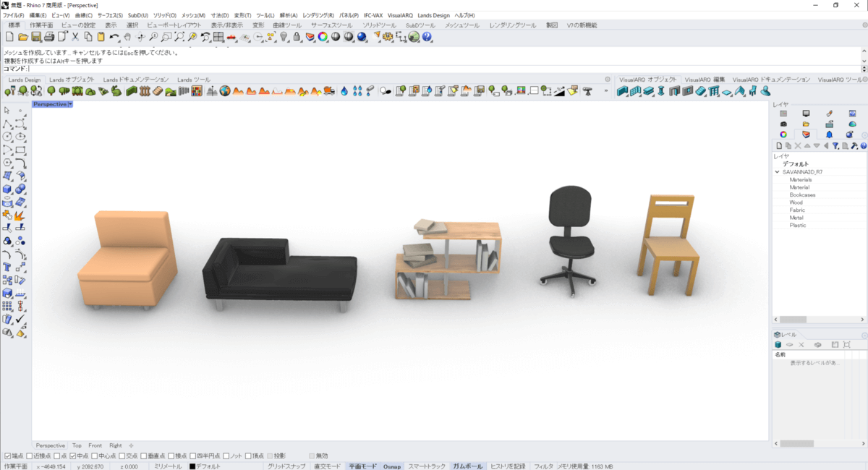Click the Print icon

[48, 36]
